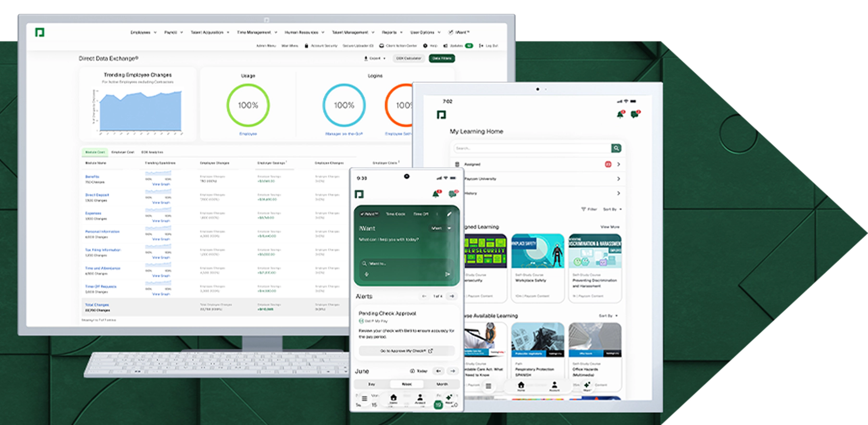Click Account Security lock icon on desktop

point(306,46)
